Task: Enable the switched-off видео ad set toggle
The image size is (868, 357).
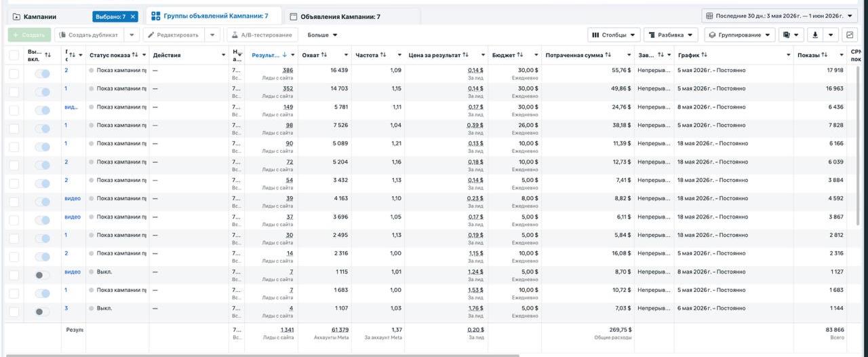Action: pos(42,275)
